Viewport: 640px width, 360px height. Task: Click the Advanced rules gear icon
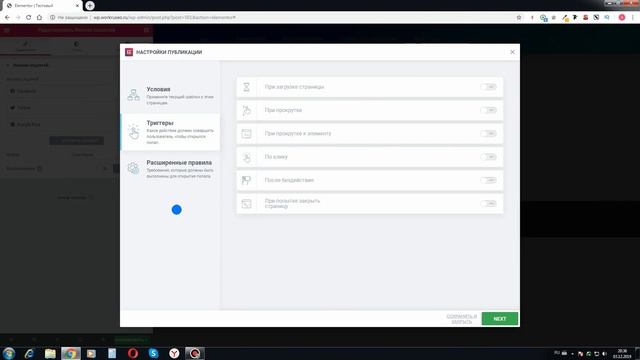(x=133, y=168)
